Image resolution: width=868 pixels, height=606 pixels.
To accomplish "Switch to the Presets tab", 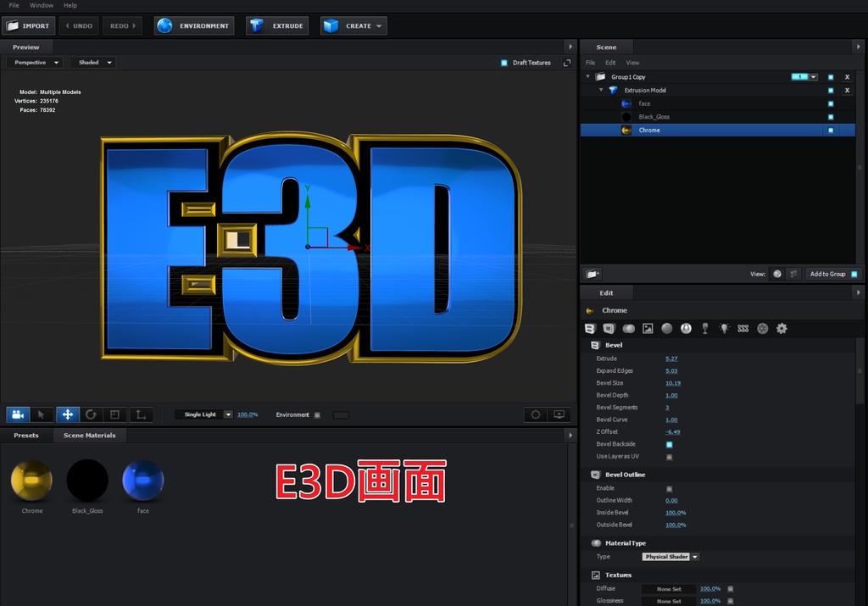I will click(25, 435).
